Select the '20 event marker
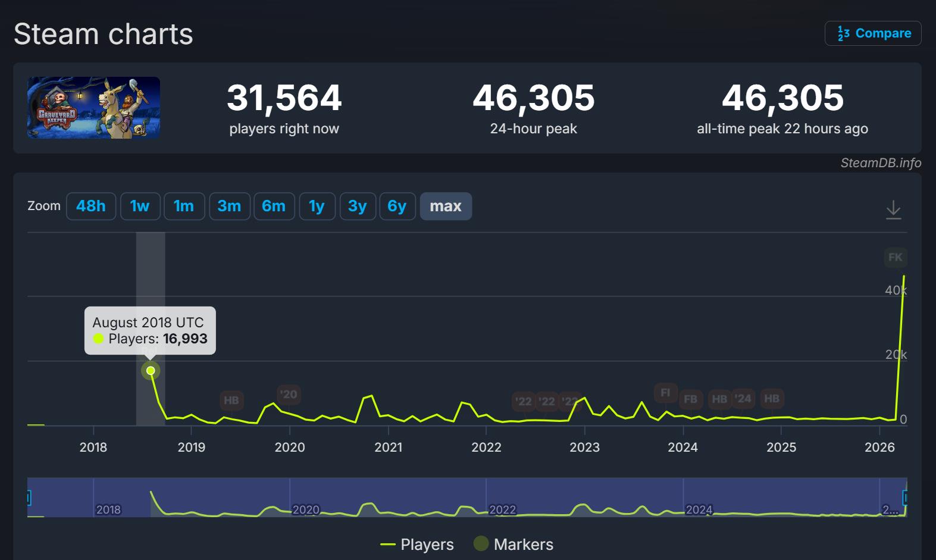The height and width of the screenshot is (560, 936). (x=289, y=394)
